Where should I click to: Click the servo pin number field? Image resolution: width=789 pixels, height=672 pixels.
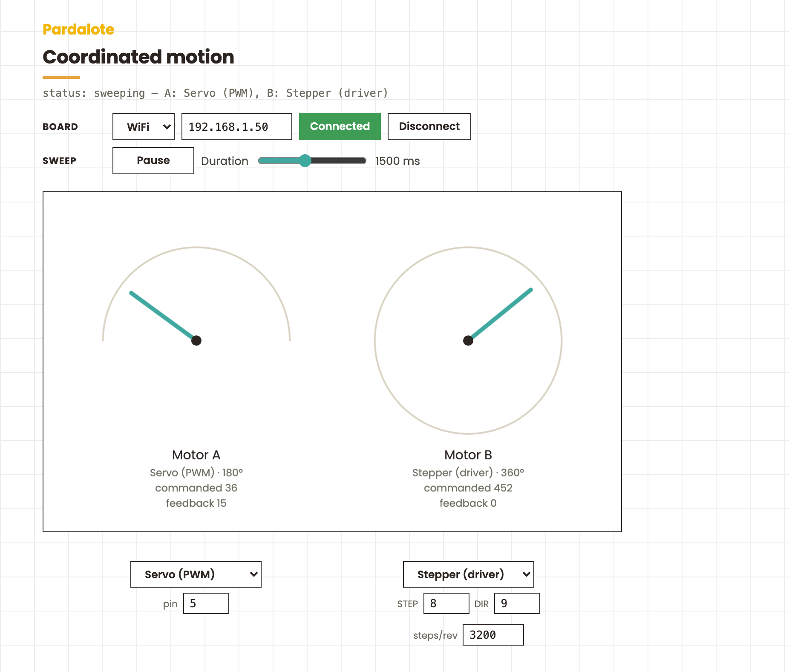coord(206,603)
